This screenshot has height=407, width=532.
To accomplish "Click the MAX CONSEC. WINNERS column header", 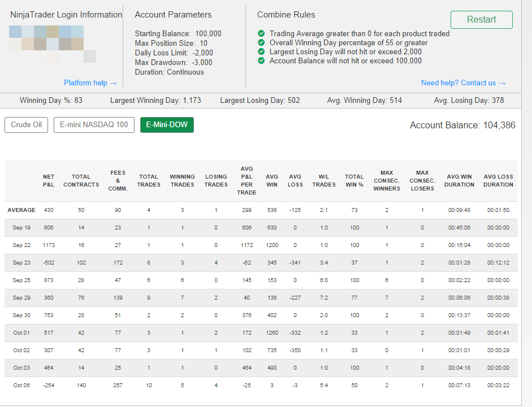I will (x=387, y=181).
